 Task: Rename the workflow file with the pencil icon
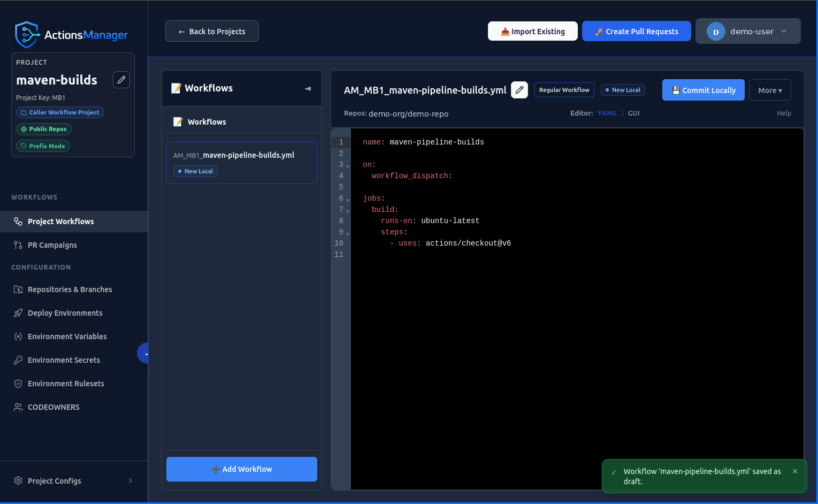[x=519, y=90]
